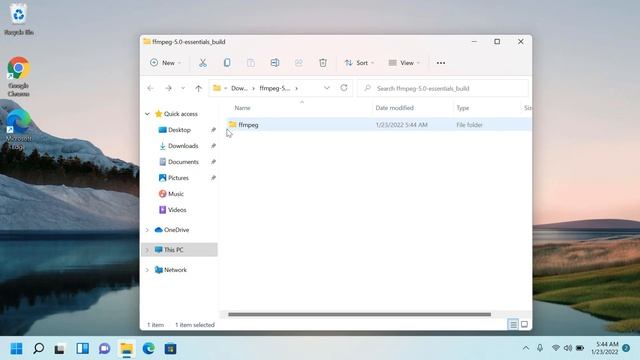Launch Microsoft Edge from taskbar
This screenshot has height=360, width=640.
tap(149, 349)
